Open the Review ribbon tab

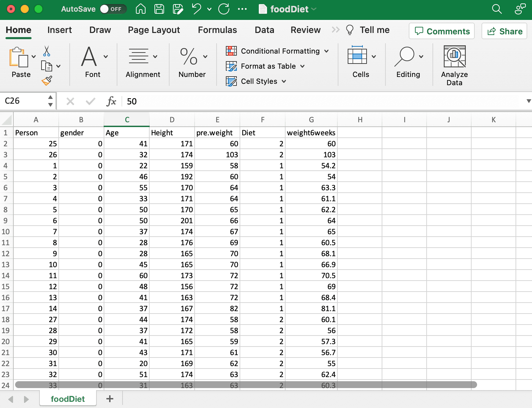pyautogui.click(x=305, y=30)
